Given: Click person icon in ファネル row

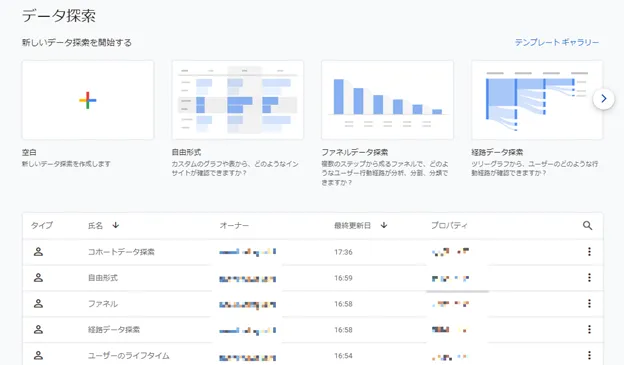Looking at the screenshot, I should tap(38, 303).
